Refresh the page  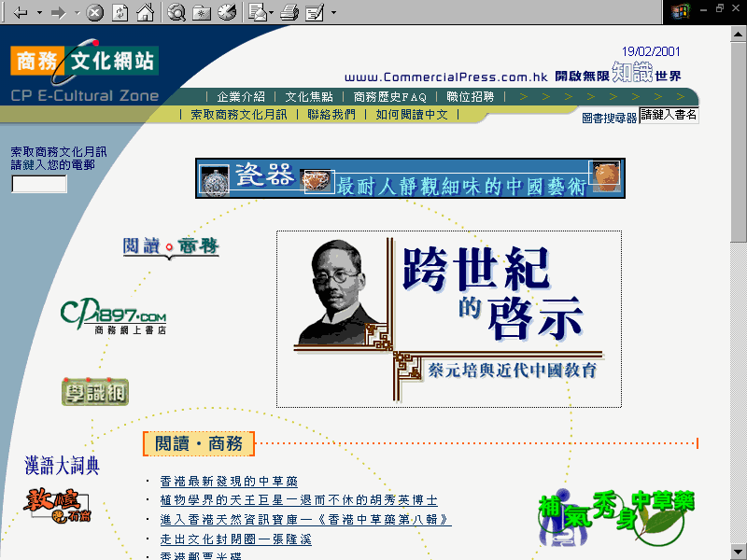120,12
